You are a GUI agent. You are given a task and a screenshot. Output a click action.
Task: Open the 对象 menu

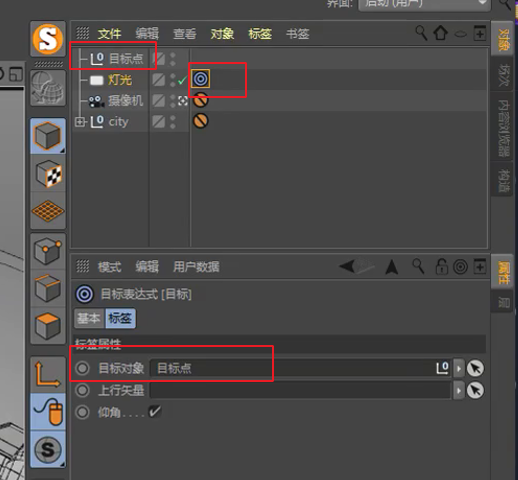222,34
